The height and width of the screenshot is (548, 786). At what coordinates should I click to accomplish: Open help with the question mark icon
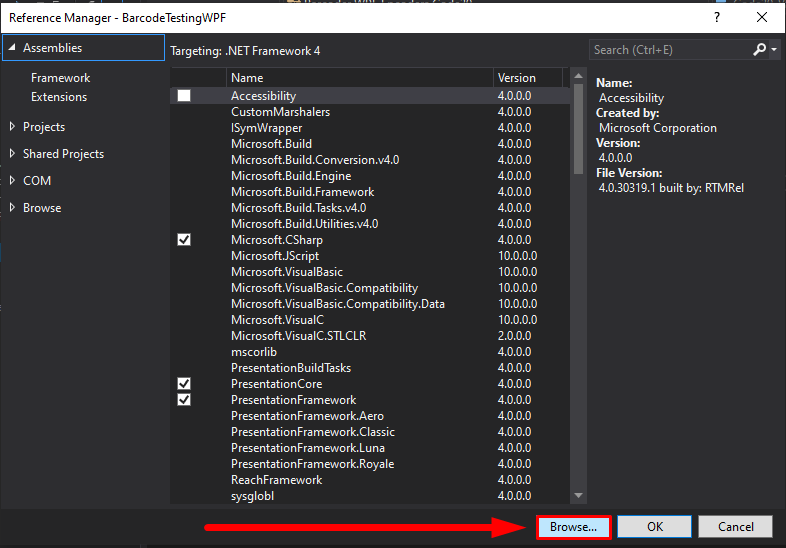pyautogui.click(x=717, y=18)
